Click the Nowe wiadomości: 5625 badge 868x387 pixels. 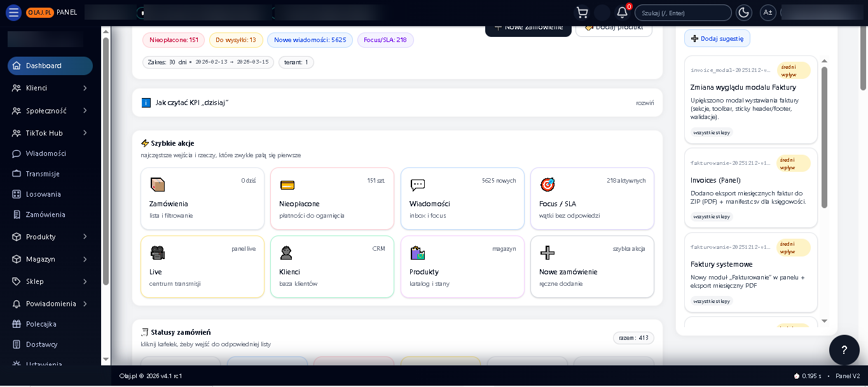tap(310, 40)
